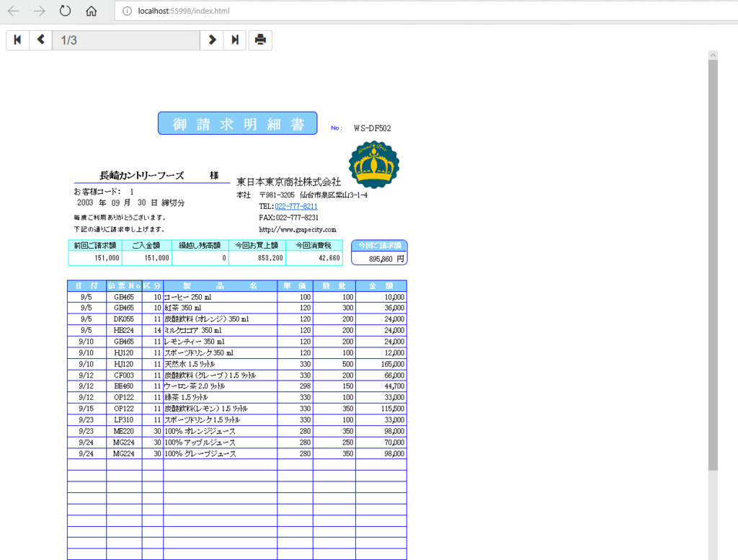Click slip number BE460
This screenshot has height=560, width=738.
coord(124,386)
